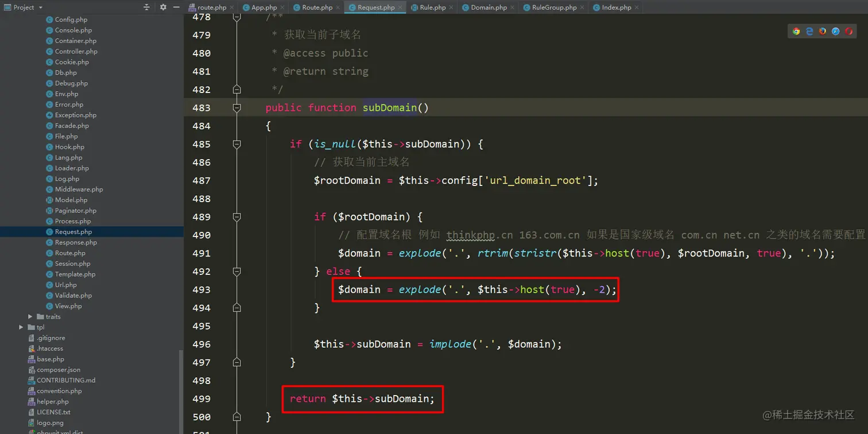Screen dimensions: 868x434
Task: Hide the Project tool window
Action: click(x=176, y=7)
